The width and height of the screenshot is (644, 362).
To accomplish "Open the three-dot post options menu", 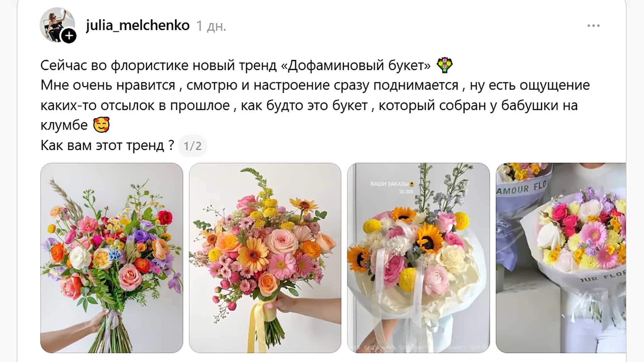I will pos(593,26).
